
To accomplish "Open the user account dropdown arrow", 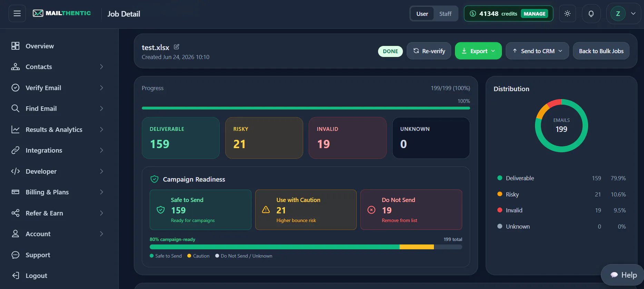I will [x=633, y=14].
